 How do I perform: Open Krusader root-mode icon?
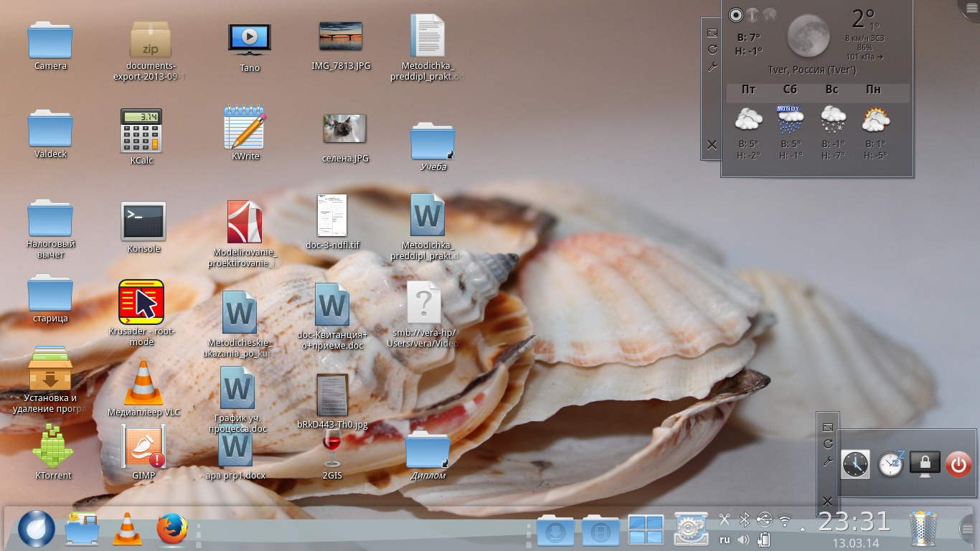click(141, 302)
